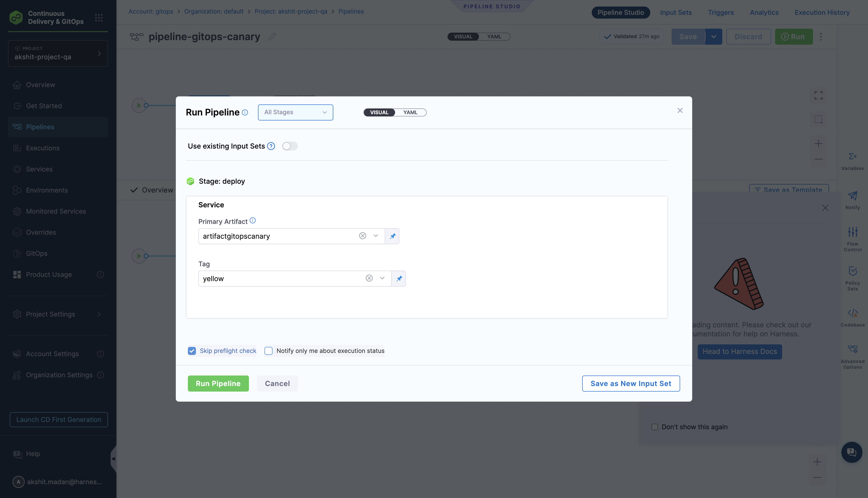
Task: Expand the akshit-project-qa project selector
Action: click(99, 53)
